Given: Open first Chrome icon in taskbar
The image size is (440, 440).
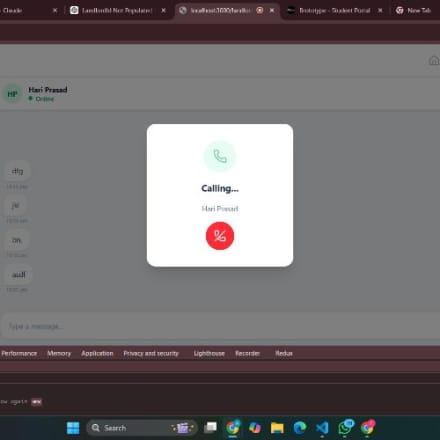Looking at the screenshot, I should [x=233, y=428].
